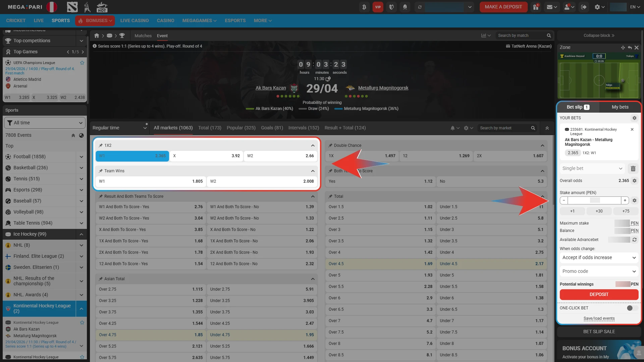This screenshot has width=644, height=362.
Task: Collapse all markets with double-chevron icon
Action: [547, 128]
